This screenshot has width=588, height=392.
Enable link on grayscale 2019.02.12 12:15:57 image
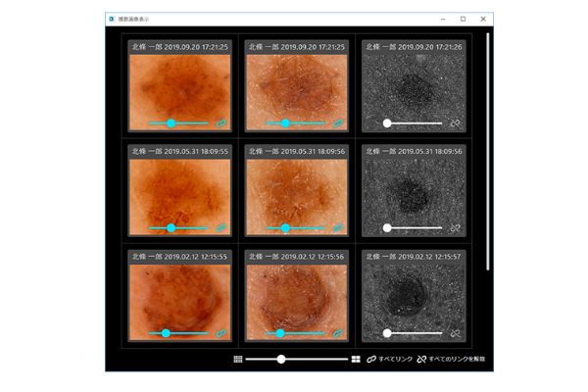click(x=455, y=333)
